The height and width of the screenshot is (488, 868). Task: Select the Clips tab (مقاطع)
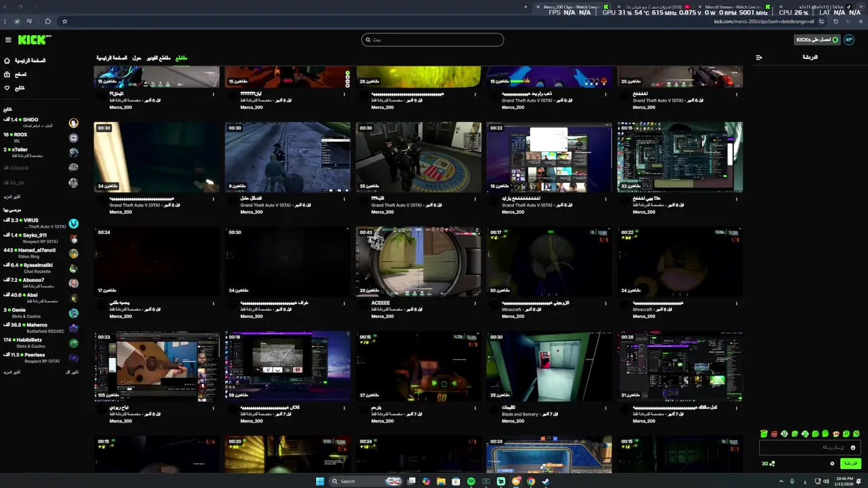tap(181, 58)
